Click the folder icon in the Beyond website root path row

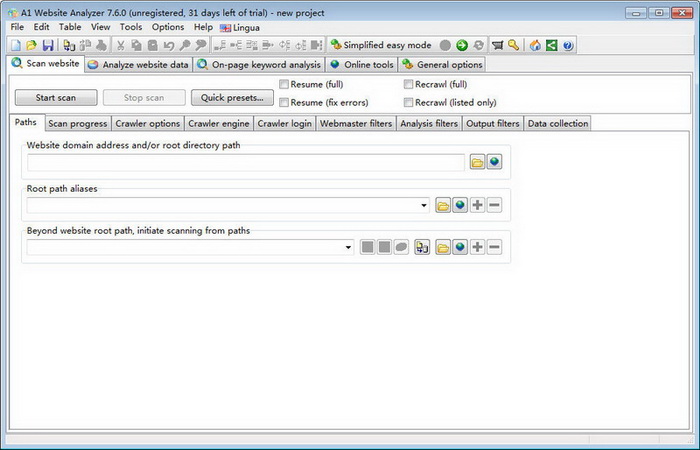[443, 247]
